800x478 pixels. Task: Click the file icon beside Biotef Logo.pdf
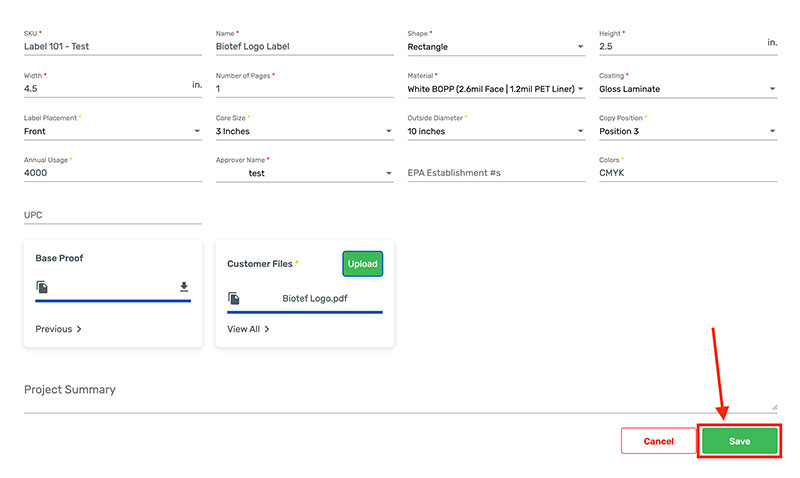(x=234, y=298)
